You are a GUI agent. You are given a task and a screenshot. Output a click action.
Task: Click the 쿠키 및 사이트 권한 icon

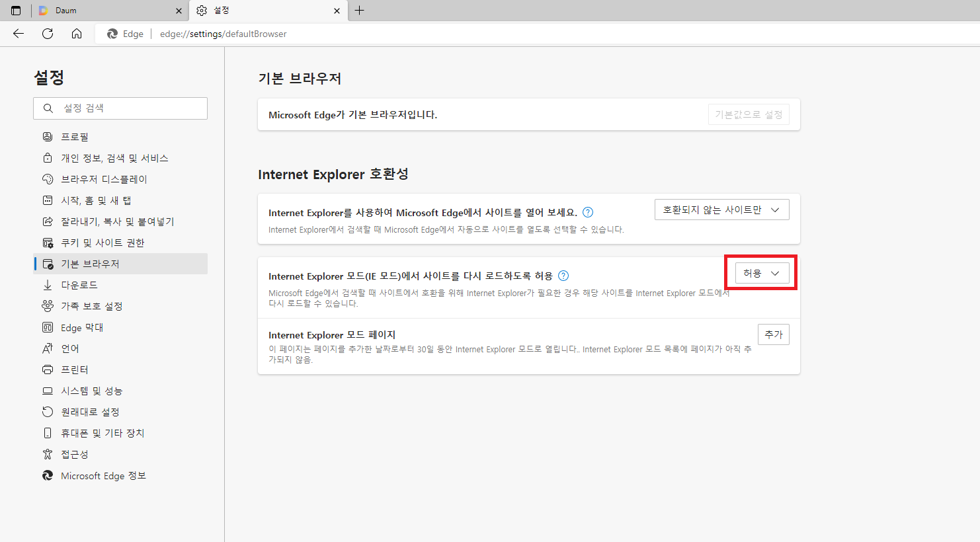click(x=48, y=243)
